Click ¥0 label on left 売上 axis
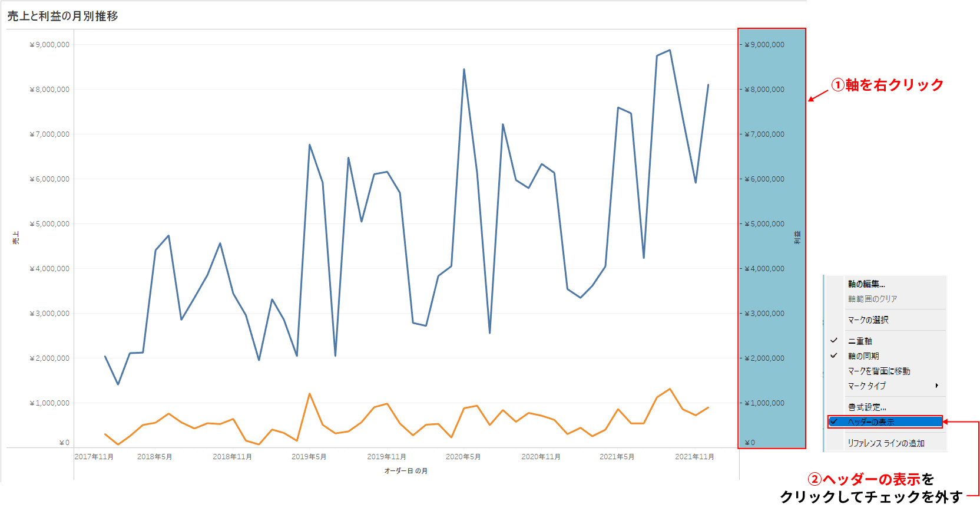The width and height of the screenshot is (980, 517). [64, 443]
